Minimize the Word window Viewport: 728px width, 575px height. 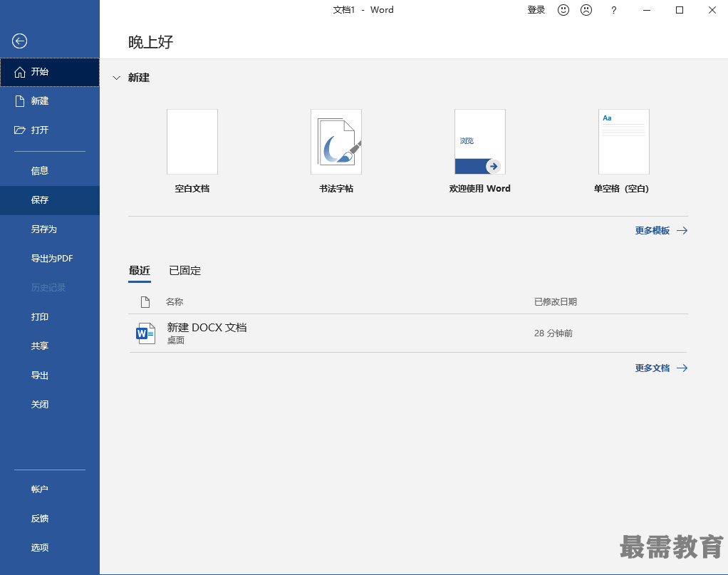(647, 10)
